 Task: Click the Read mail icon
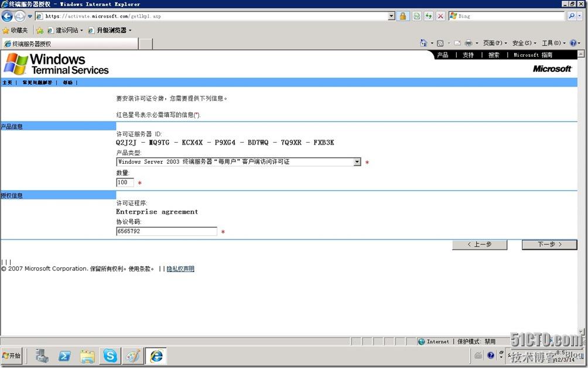(x=457, y=43)
